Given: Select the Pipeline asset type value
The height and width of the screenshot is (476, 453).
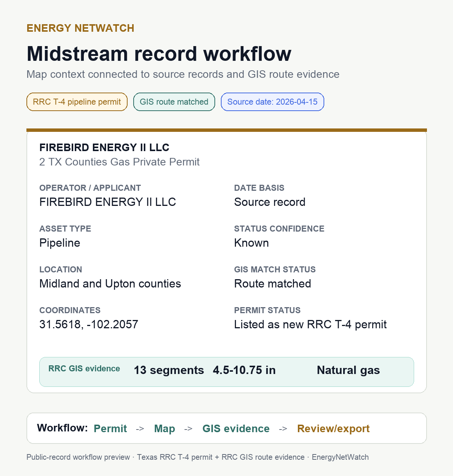Looking at the screenshot, I should 60,243.
